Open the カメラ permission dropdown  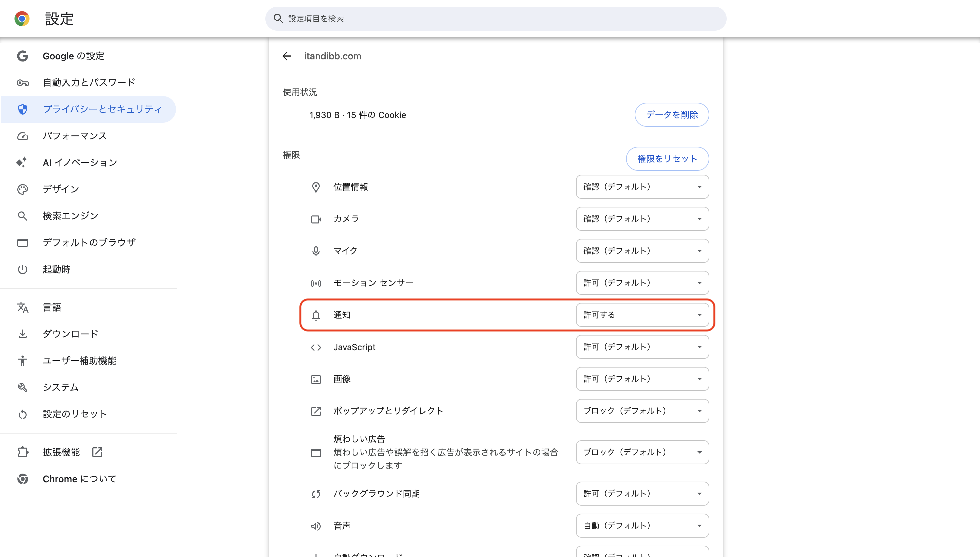pos(642,219)
